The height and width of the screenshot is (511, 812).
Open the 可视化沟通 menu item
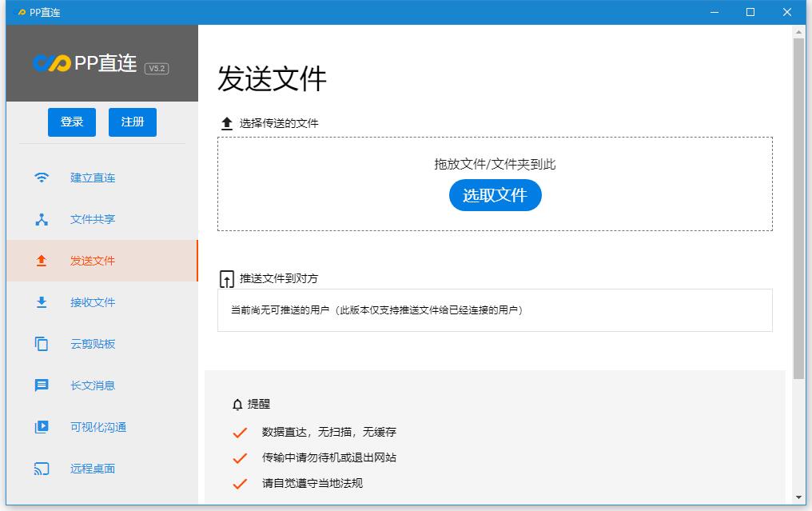click(x=102, y=426)
